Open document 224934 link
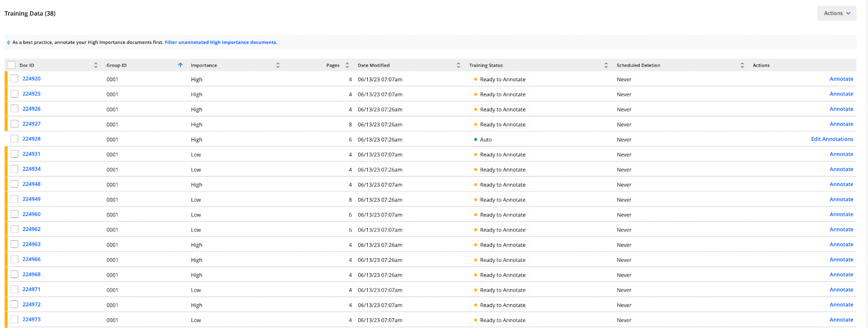 (31, 169)
